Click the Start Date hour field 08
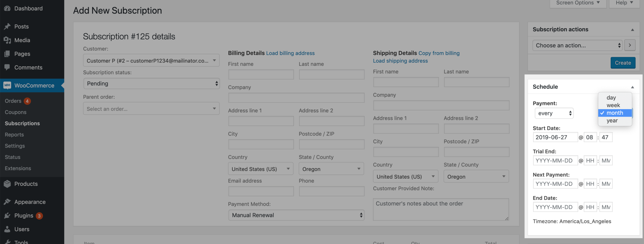Viewport: 644px width, 244px height. click(x=590, y=137)
